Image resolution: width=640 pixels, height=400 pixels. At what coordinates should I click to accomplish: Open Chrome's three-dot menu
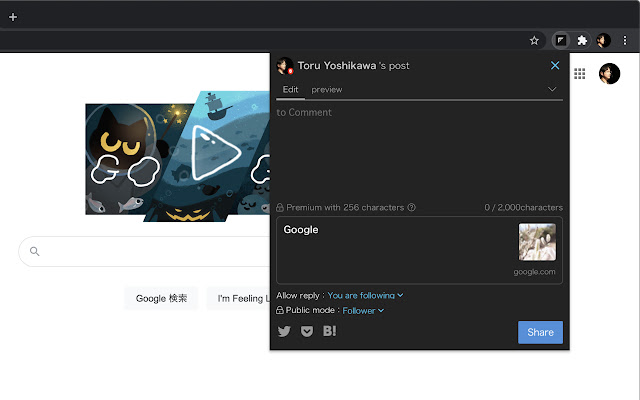[x=625, y=41]
